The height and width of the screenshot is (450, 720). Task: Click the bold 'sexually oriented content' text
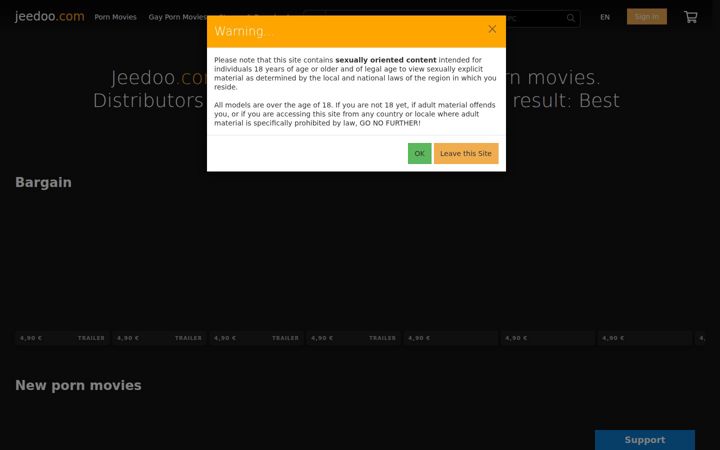point(386,60)
